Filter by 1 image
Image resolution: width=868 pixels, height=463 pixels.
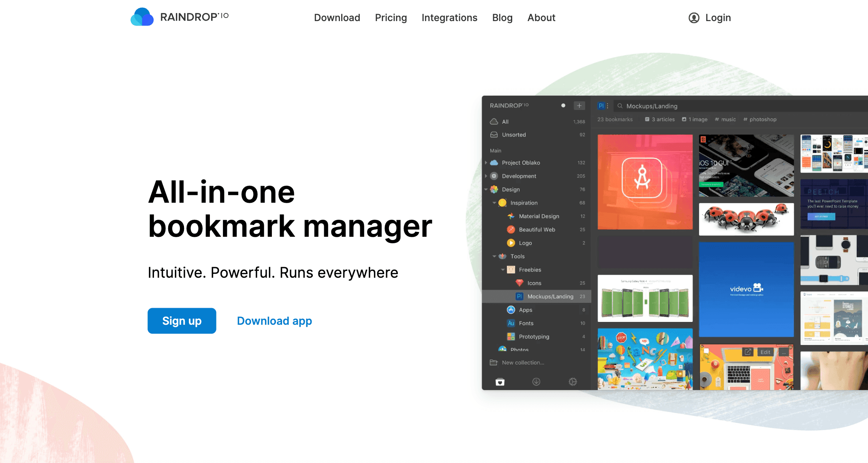coord(695,119)
